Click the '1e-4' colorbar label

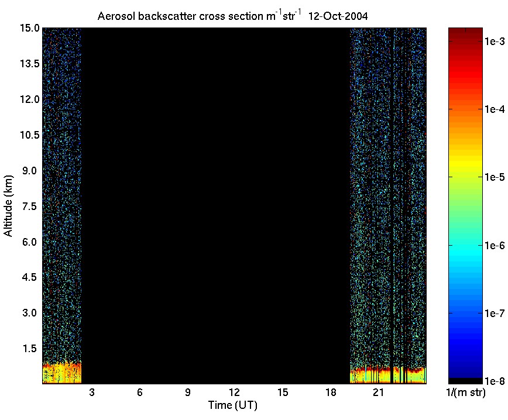495,109
